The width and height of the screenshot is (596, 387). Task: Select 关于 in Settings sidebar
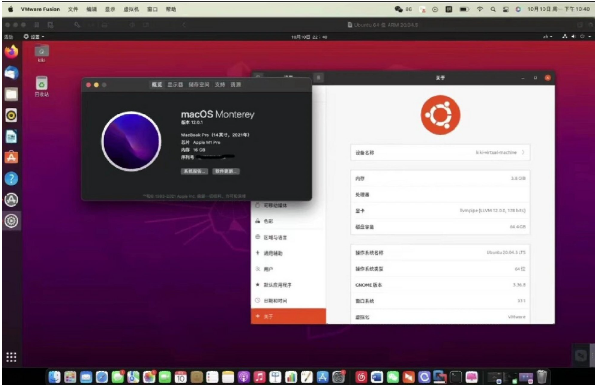pos(288,316)
